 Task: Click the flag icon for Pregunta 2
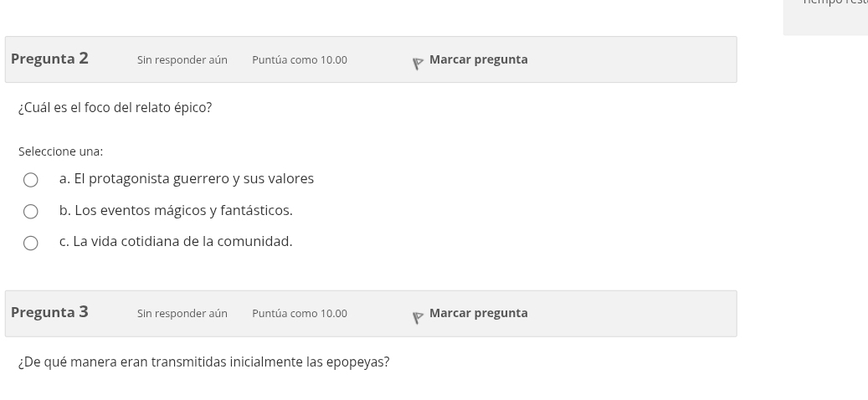click(x=418, y=64)
